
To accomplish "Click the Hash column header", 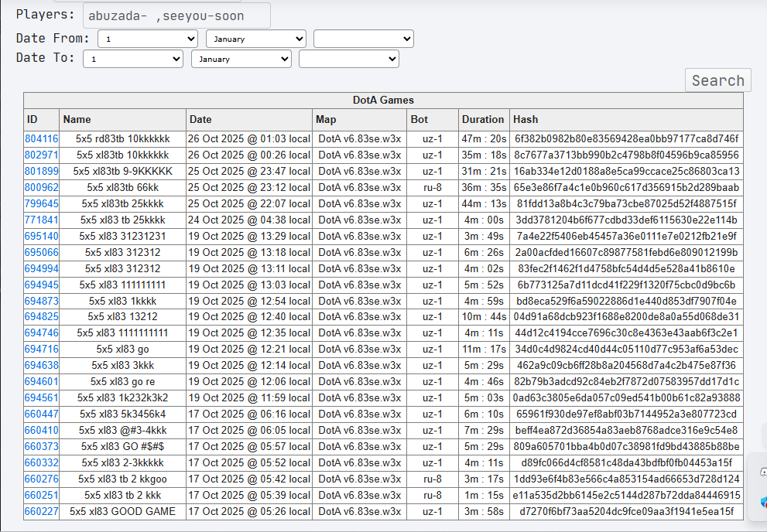I will 626,119.
